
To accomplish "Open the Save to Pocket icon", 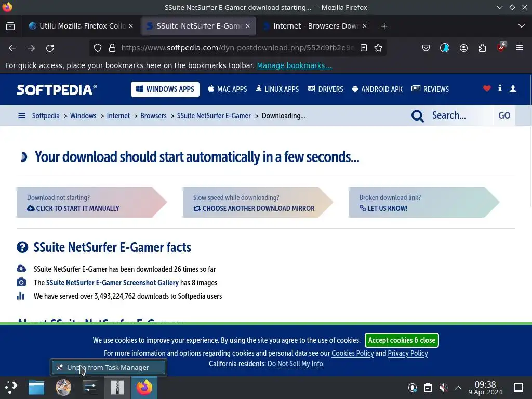I will tap(426, 48).
